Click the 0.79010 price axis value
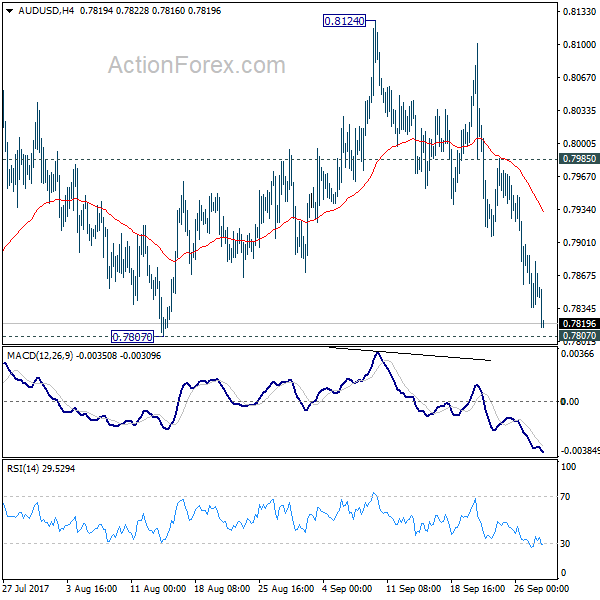This screenshot has width=600, height=600. coord(579,243)
